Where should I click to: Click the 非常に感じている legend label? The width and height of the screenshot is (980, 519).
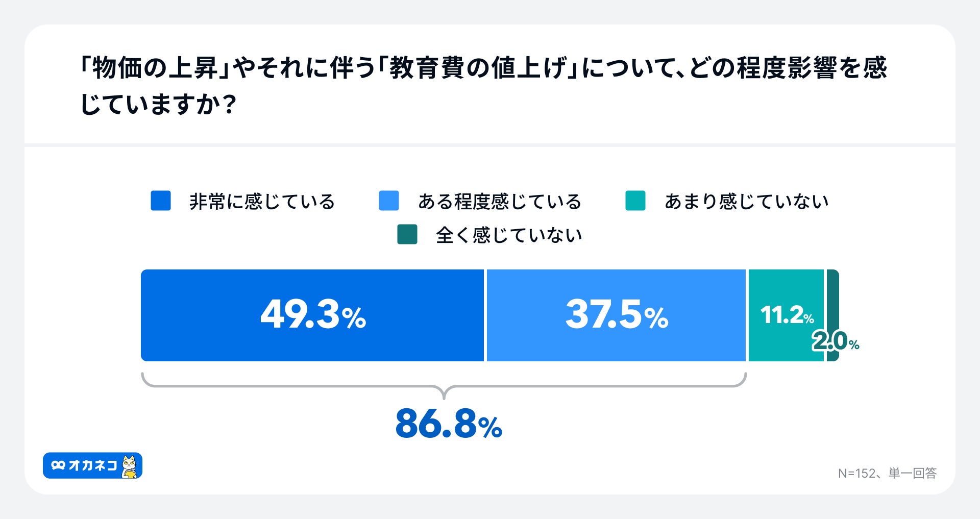click(x=262, y=202)
